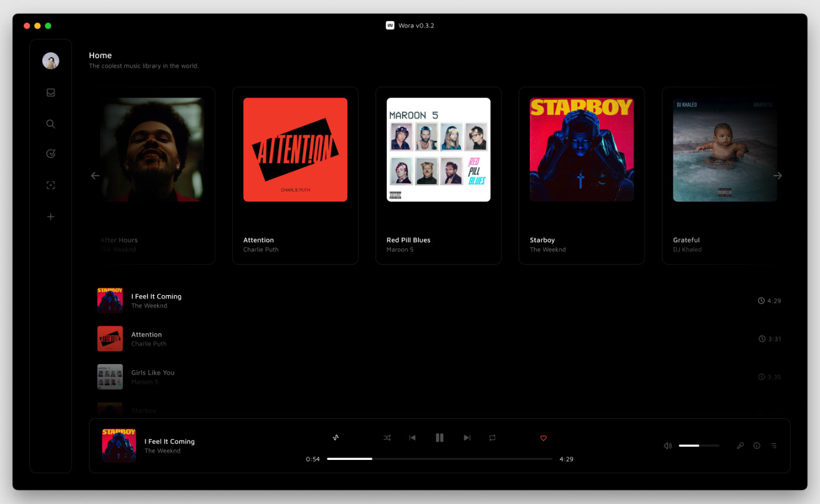820x504 pixels.
Task: Click the Wora v0.3.2 title text
Action: (416, 26)
